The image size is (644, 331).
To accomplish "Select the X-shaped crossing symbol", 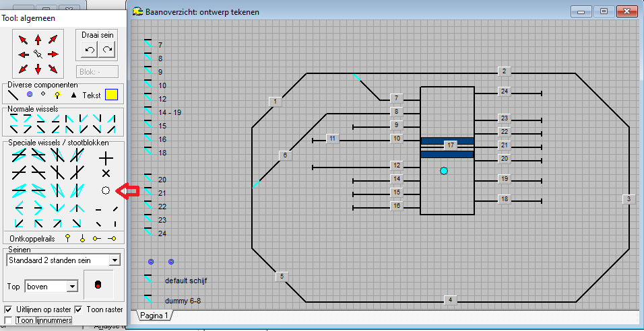I will point(106,174).
